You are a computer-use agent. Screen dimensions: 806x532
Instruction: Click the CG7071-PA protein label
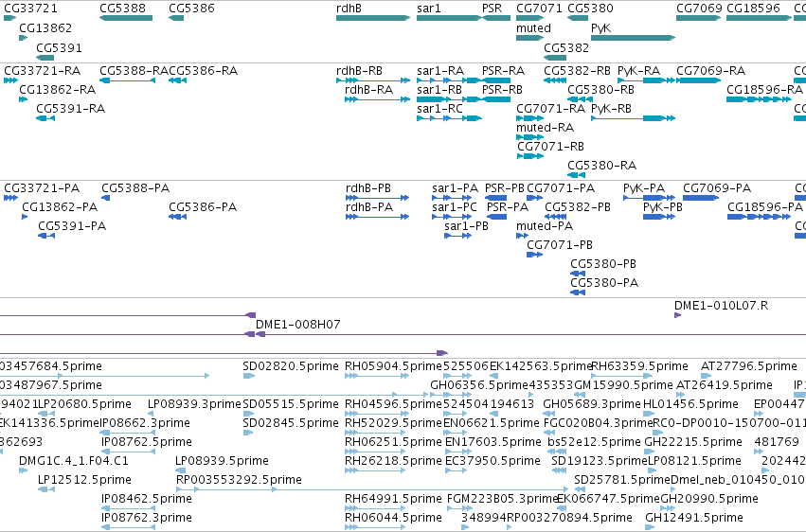coord(561,188)
